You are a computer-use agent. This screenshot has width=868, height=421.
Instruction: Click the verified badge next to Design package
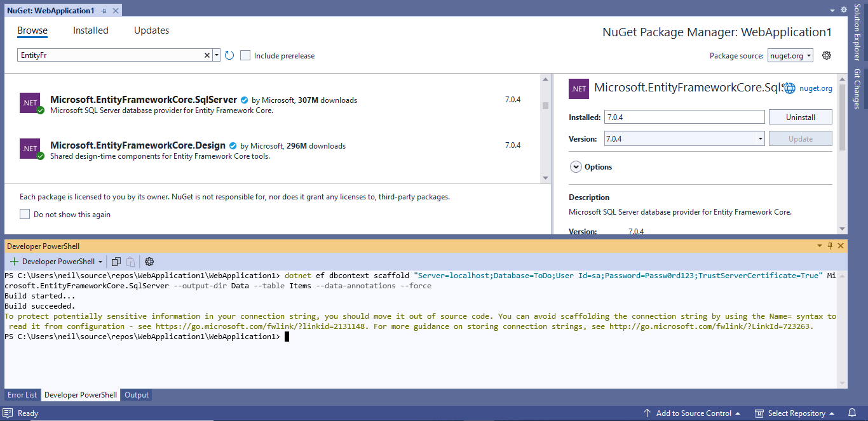[233, 145]
